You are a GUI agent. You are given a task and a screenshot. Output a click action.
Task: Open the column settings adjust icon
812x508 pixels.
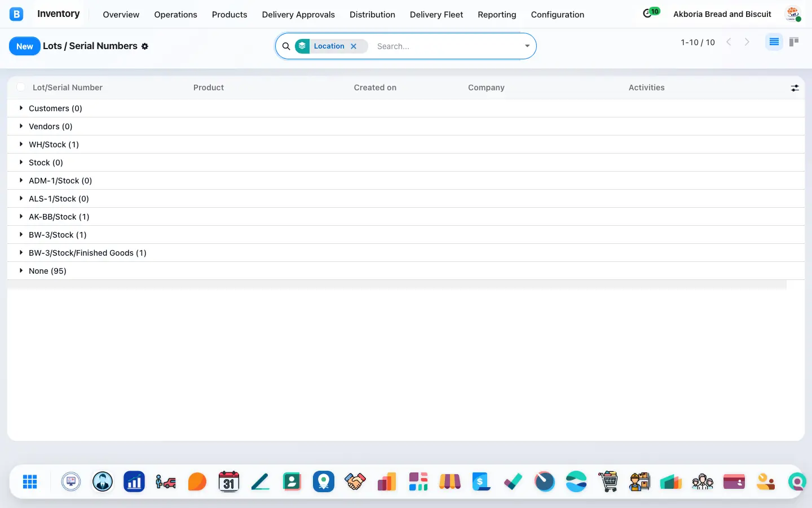click(x=795, y=88)
